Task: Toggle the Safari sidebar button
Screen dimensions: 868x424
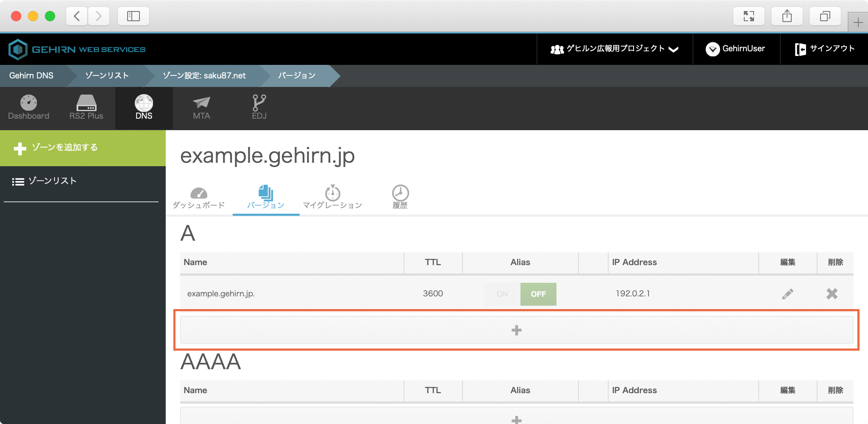Action: (133, 16)
